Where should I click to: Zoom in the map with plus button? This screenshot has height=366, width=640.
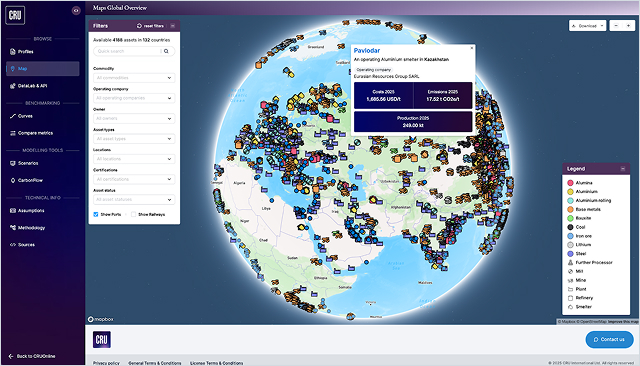pos(628,26)
